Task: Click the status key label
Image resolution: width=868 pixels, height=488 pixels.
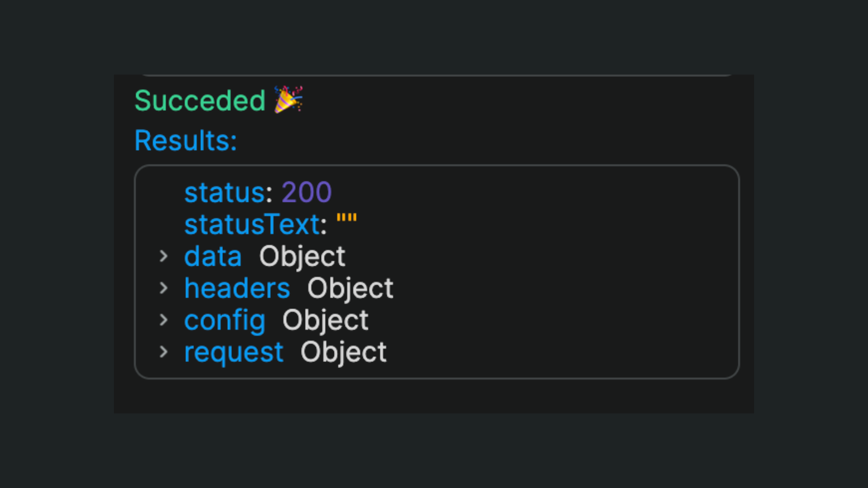Action: tap(225, 192)
